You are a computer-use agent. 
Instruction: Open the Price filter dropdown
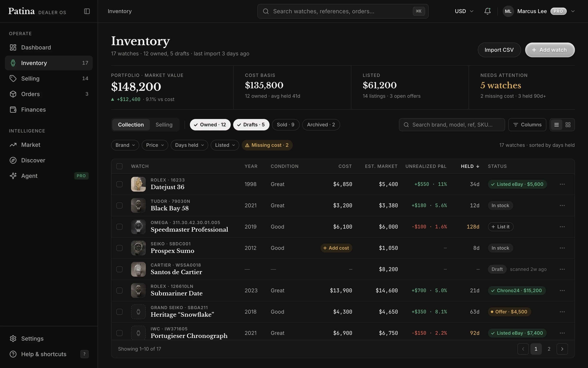point(155,145)
